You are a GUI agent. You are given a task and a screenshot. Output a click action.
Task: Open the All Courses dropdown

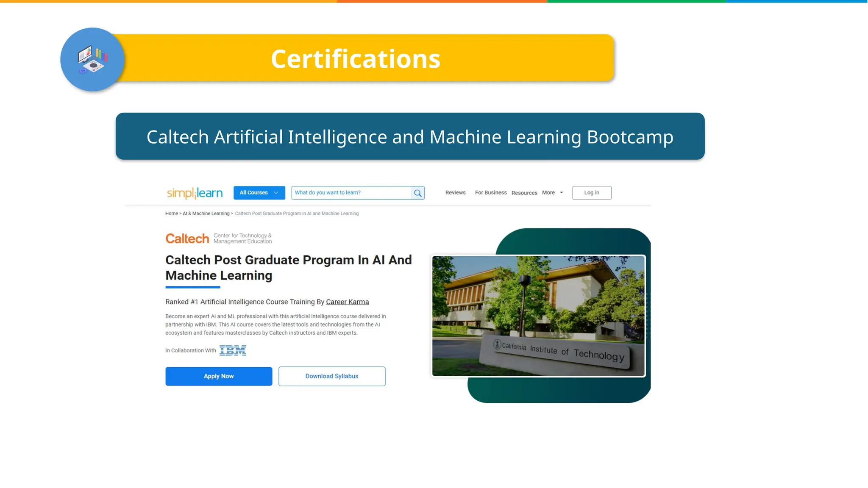(x=259, y=193)
